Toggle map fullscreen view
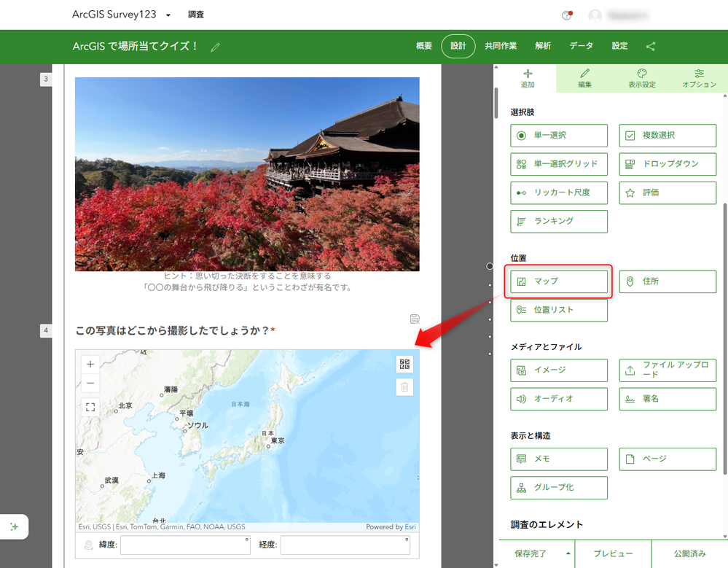728x568 pixels. [x=90, y=408]
